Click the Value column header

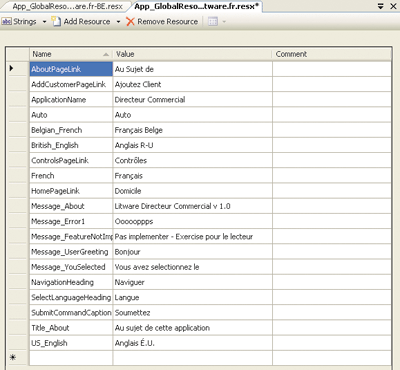[193, 54]
